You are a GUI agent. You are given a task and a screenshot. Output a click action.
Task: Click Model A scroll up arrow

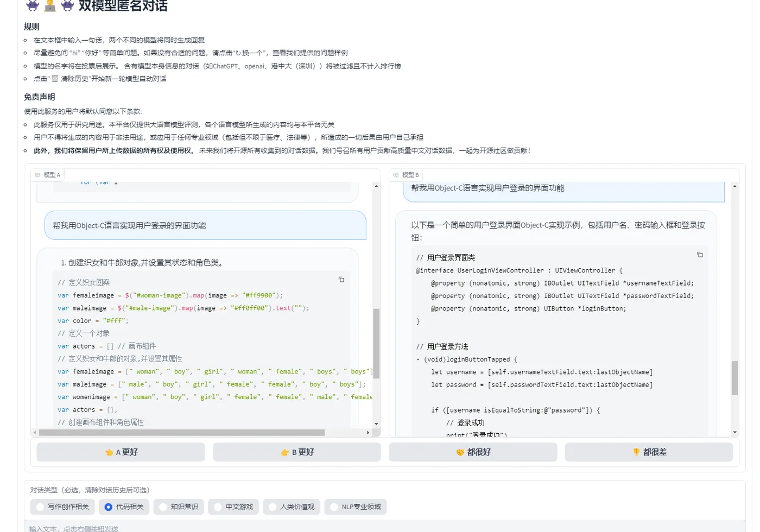click(376, 186)
